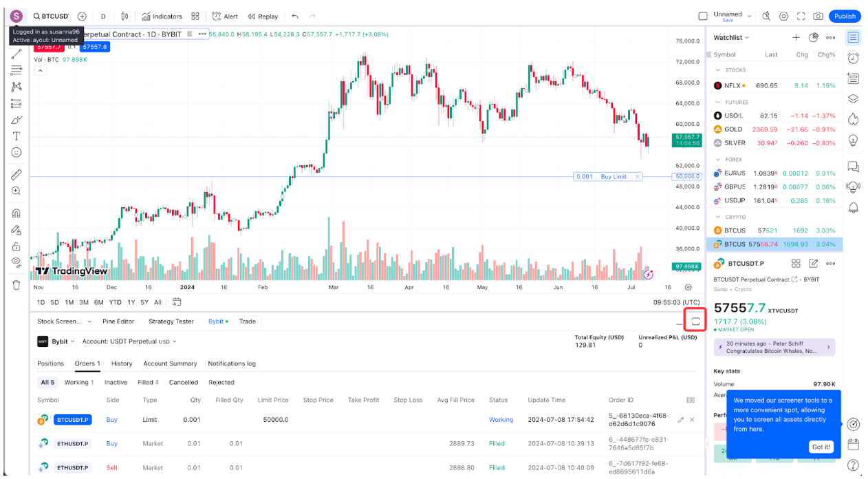Open the Alert creation button
This screenshot has width=868, height=479.
pos(225,17)
